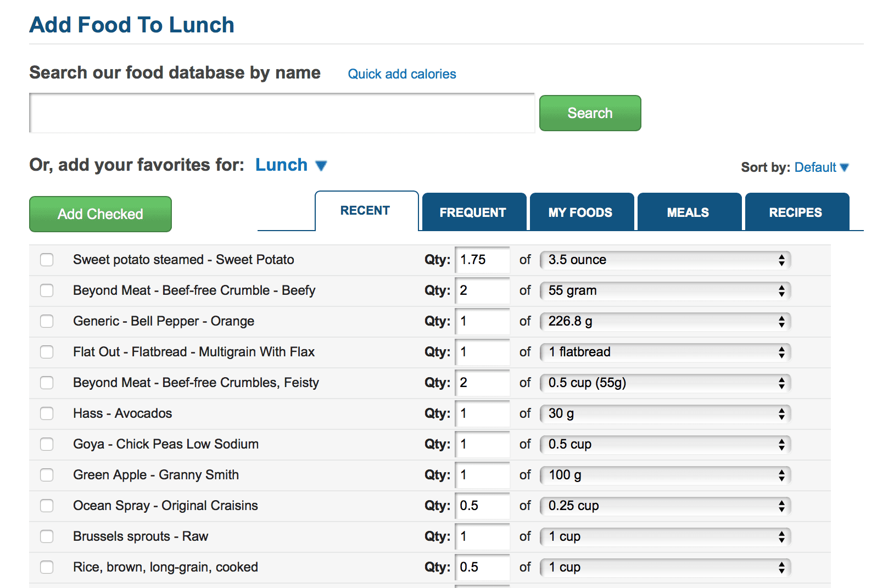Open the Lunch meal dropdown arrow
This screenshot has width=877, height=588.
[x=321, y=165]
